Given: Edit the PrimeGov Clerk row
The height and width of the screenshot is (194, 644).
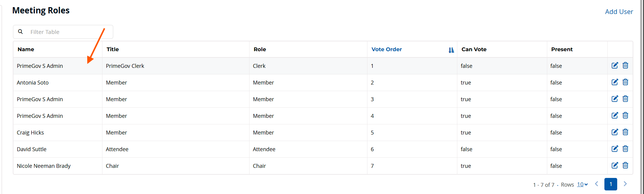Looking at the screenshot, I should [615, 65].
